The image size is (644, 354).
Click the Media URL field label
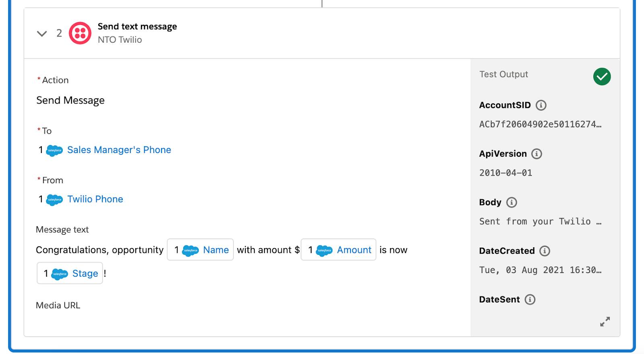click(x=58, y=305)
